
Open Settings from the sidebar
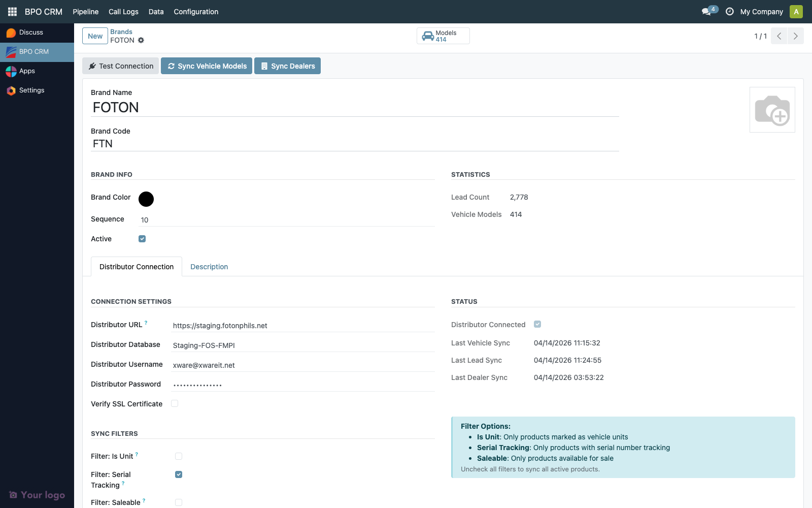pos(31,90)
